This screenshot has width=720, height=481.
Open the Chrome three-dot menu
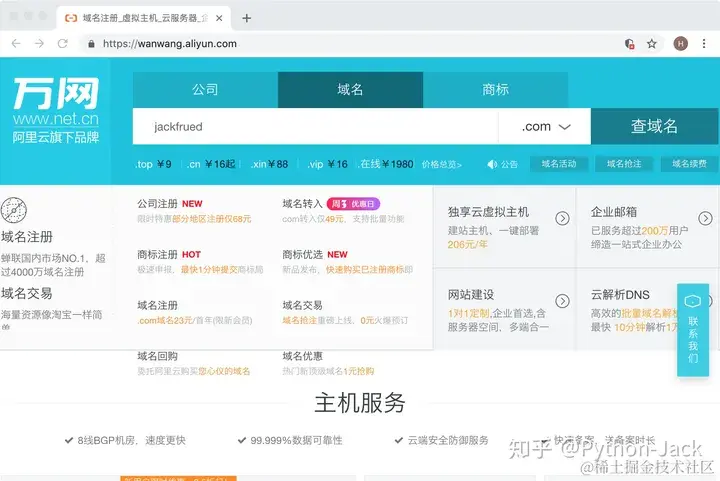[x=704, y=44]
